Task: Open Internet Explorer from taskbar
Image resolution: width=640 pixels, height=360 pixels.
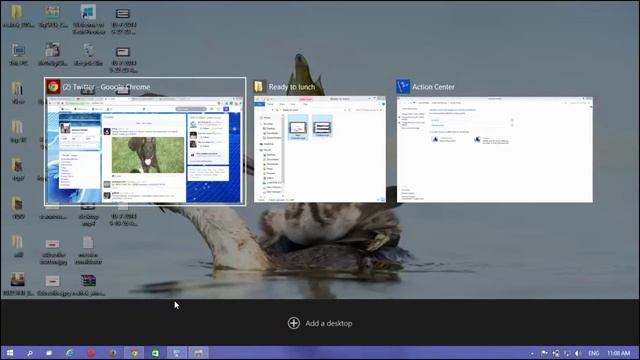Action: tap(69, 353)
